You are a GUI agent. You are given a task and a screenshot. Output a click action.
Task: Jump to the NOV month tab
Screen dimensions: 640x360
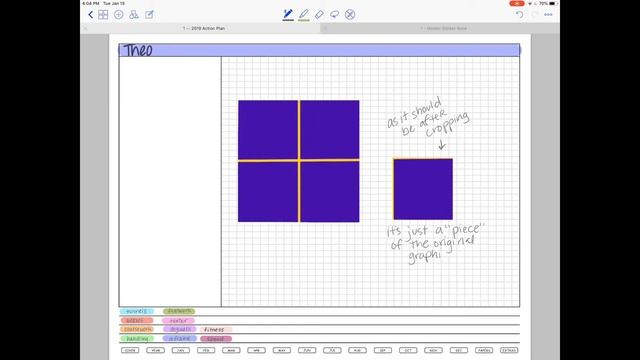click(433, 350)
